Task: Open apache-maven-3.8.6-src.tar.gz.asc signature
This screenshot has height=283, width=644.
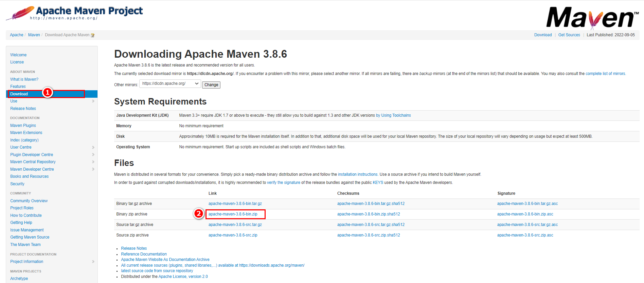Action: [x=527, y=225]
